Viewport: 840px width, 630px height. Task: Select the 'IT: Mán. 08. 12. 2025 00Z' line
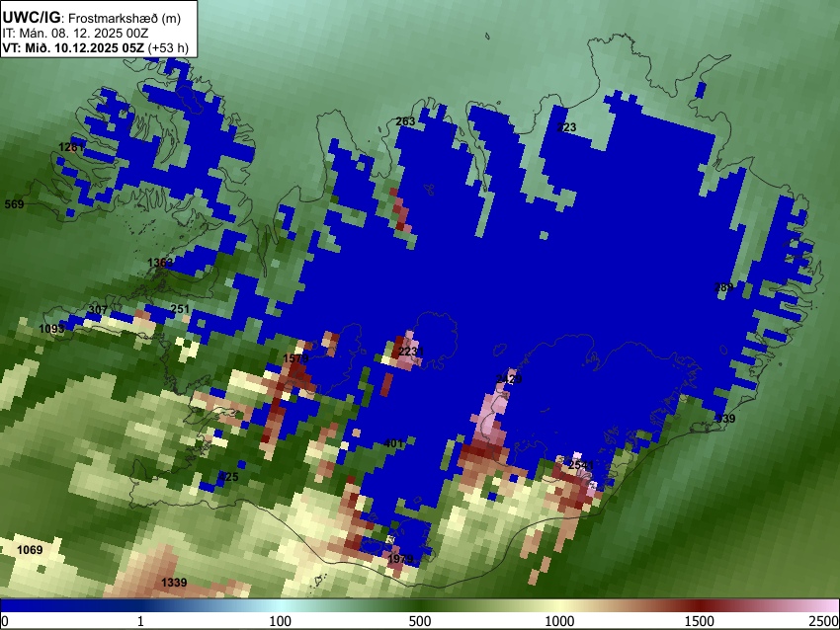point(75,34)
